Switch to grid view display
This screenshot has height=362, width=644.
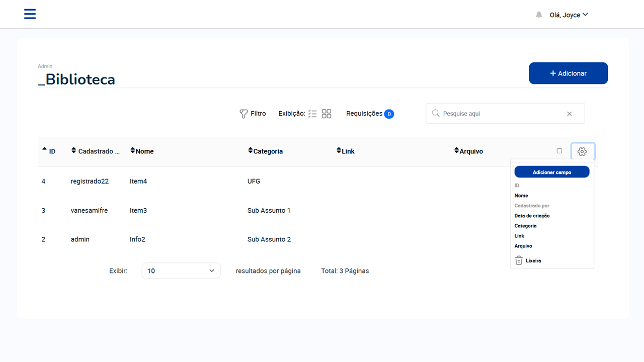(327, 114)
